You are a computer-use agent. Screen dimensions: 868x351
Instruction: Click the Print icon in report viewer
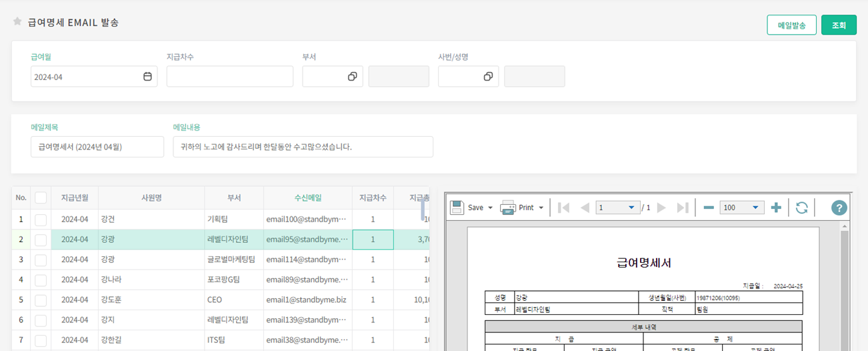[x=508, y=208]
